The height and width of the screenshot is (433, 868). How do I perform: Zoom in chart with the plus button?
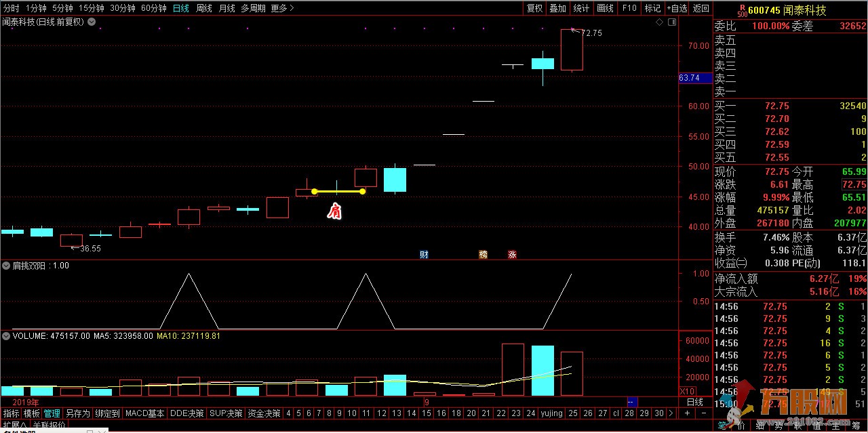(687, 413)
